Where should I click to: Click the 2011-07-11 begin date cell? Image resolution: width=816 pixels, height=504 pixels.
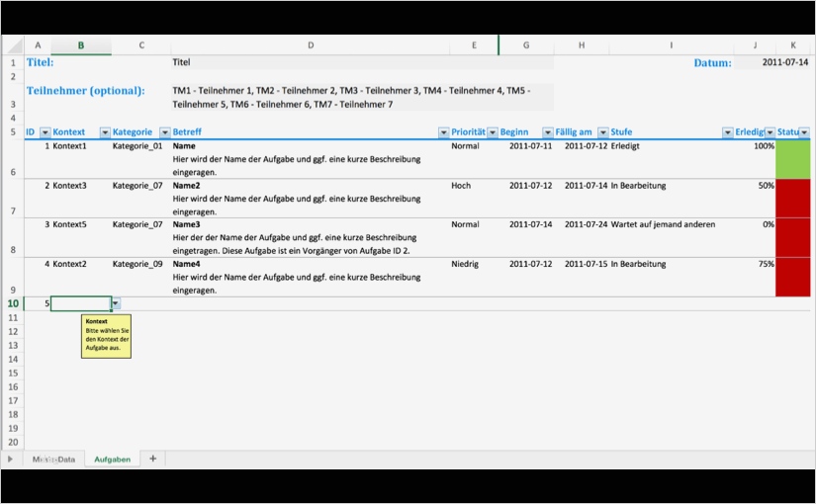pyautogui.click(x=526, y=159)
